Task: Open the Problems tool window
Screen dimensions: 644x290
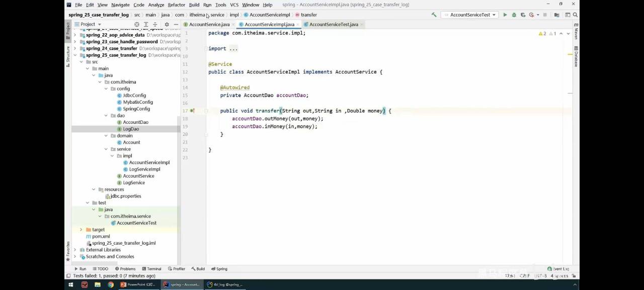Action: tap(125, 269)
